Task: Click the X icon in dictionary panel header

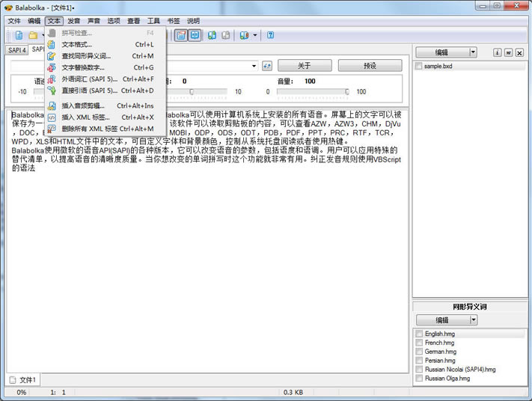Action: click(519, 52)
